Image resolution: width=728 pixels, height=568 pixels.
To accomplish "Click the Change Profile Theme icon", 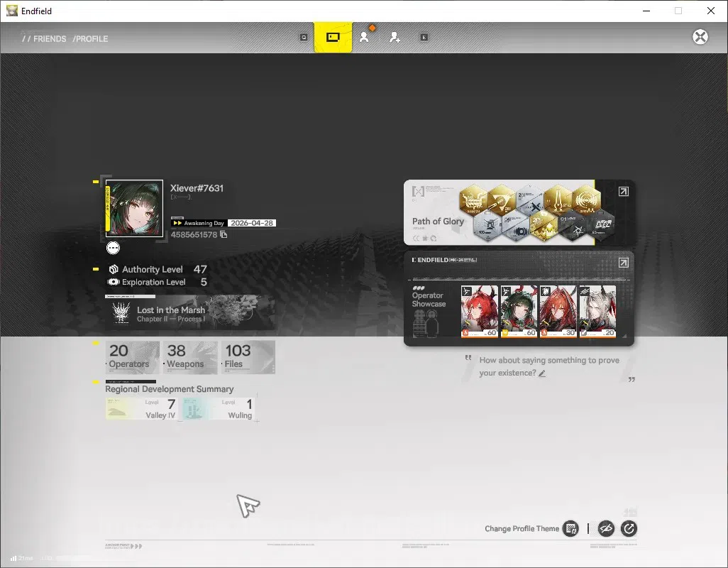I will [x=570, y=528].
